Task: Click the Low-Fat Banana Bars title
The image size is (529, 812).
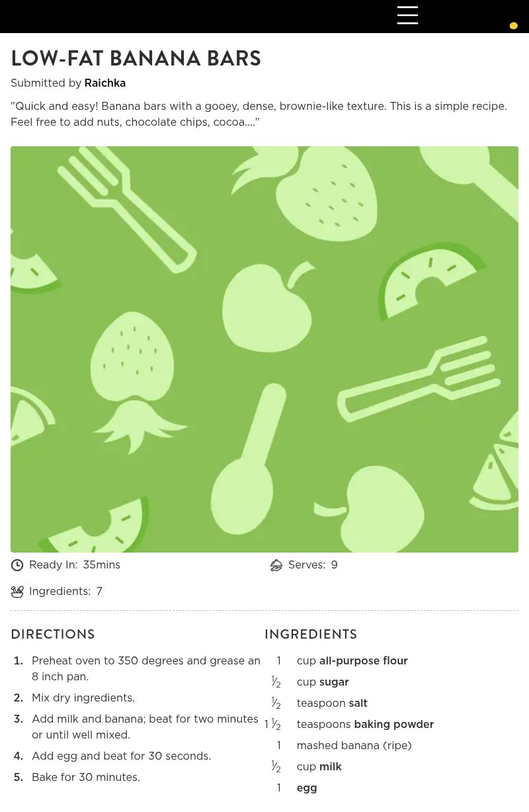Action: tap(136, 58)
